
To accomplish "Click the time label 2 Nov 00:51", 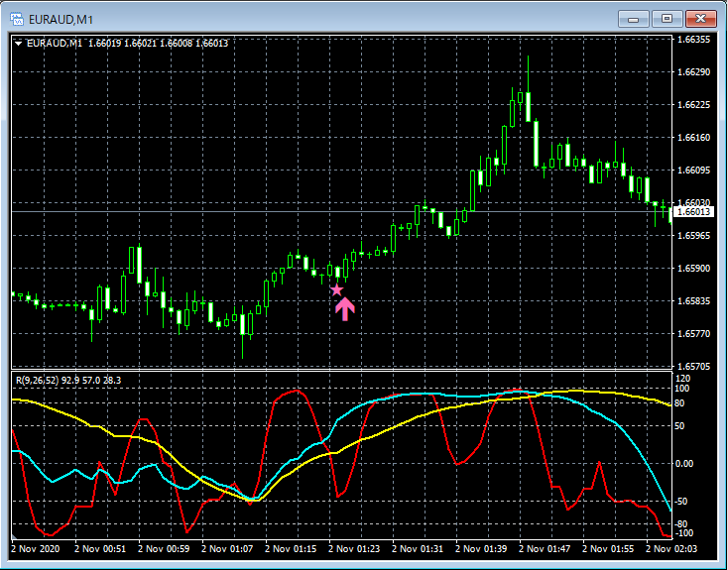I will point(100,548).
